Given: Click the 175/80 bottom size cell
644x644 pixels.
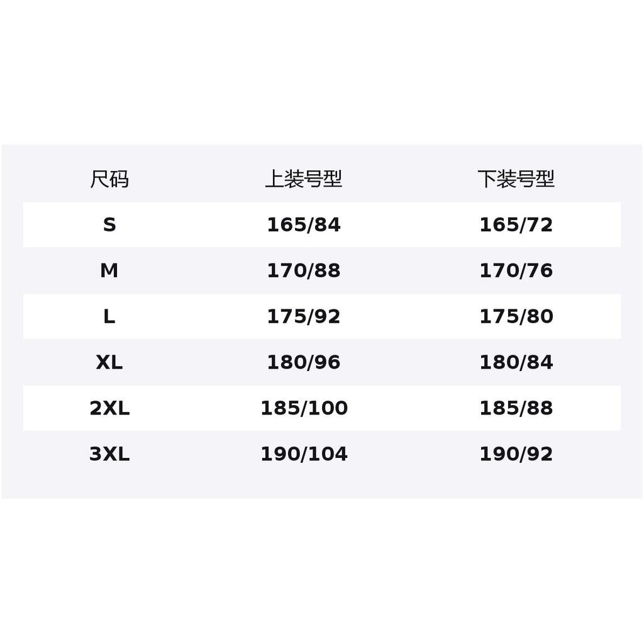Looking at the screenshot, I should pyautogui.click(x=516, y=317).
